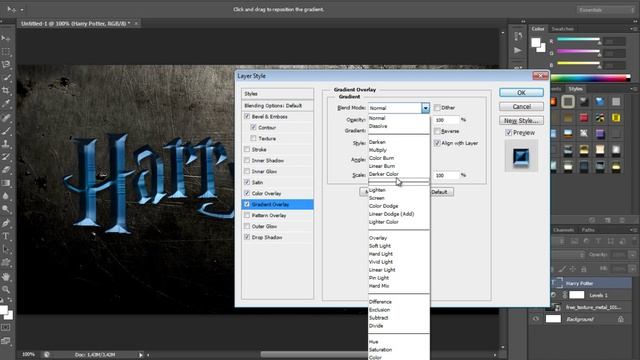
Task: Collapse the Blend Mode dropdown arrow
Action: point(426,108)
